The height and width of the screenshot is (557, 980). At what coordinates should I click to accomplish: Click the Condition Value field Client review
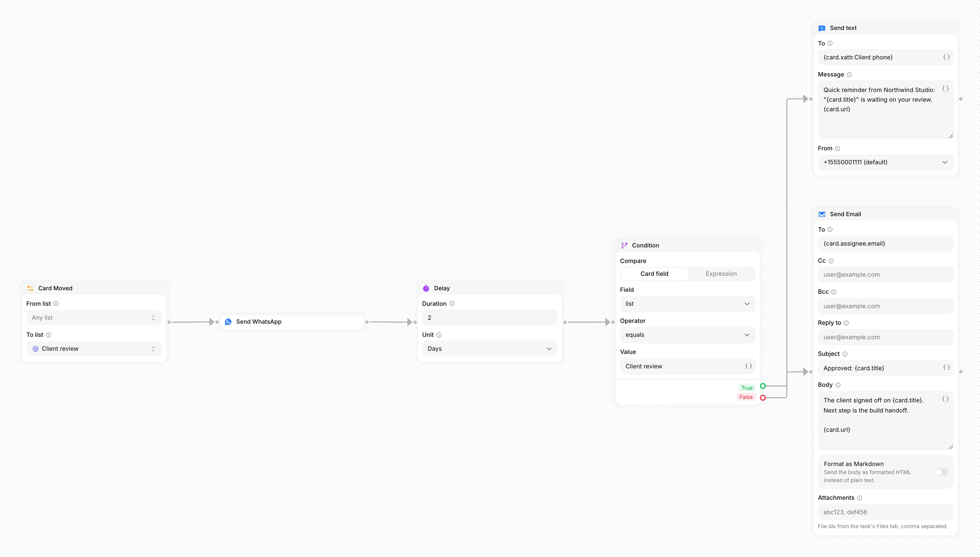click(687, 366)
